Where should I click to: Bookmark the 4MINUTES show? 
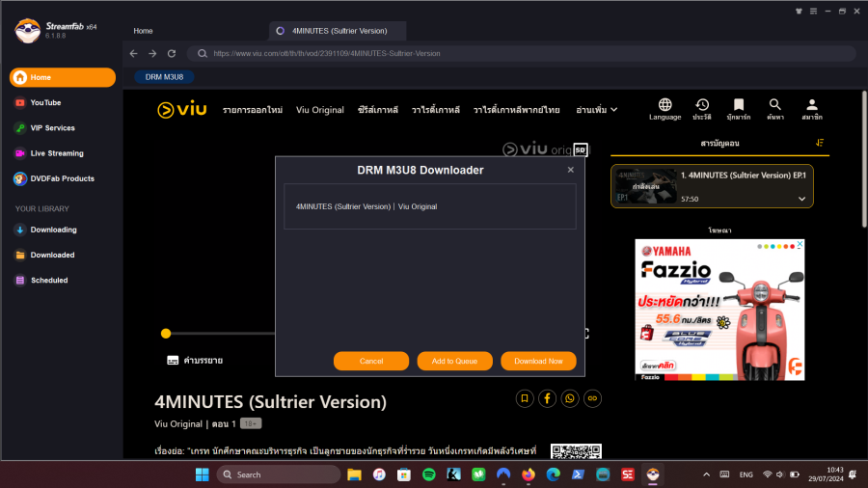tap(525, 398)
